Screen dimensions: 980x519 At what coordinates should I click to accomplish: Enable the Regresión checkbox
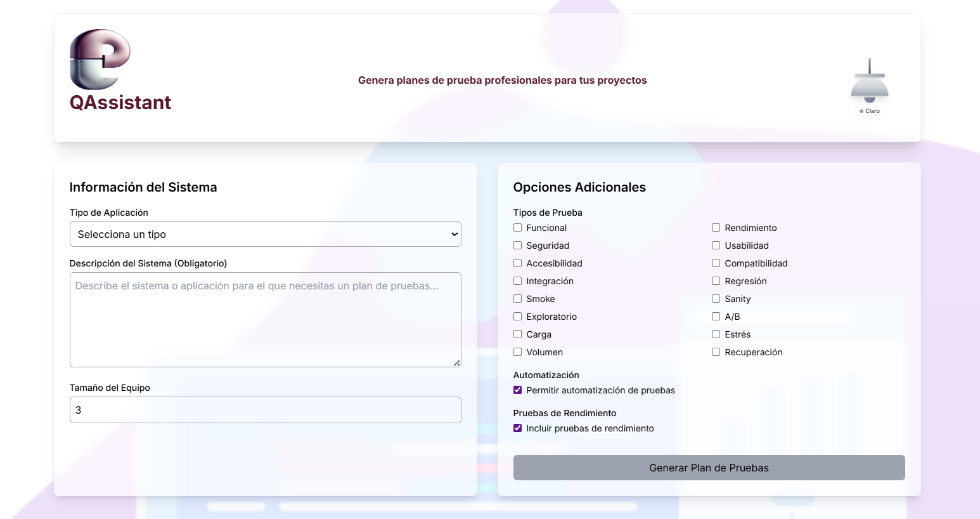tap(716, 281)
